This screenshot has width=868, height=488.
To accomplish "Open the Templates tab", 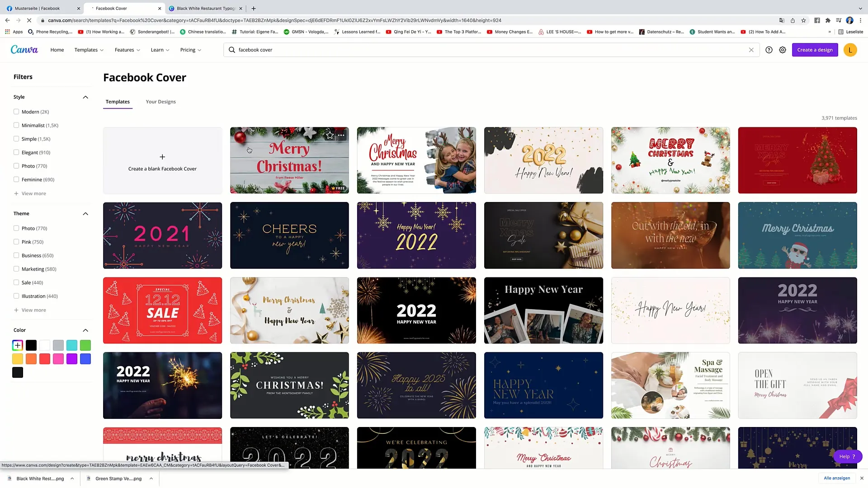I will [x=118, y=101].
